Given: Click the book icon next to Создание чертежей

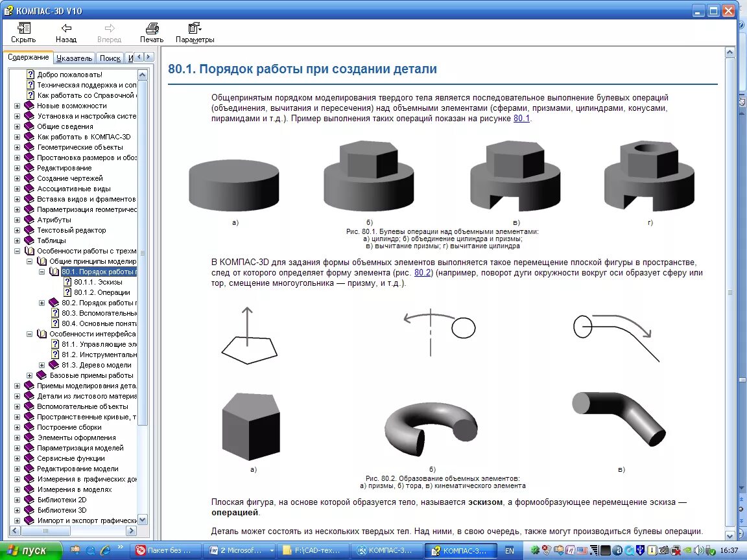Looking at the screenshot, I should tap(29, 178).
